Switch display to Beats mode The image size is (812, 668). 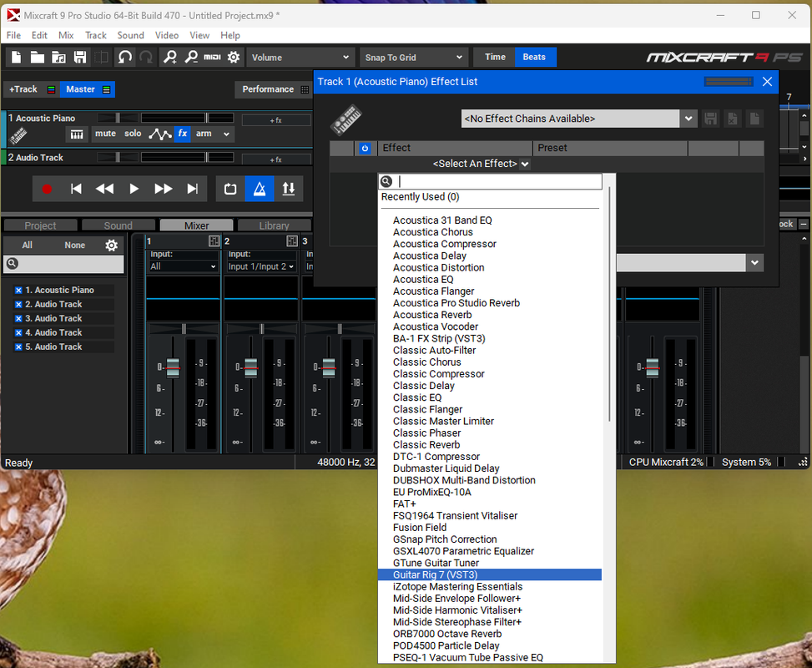[x=534, y=57]
